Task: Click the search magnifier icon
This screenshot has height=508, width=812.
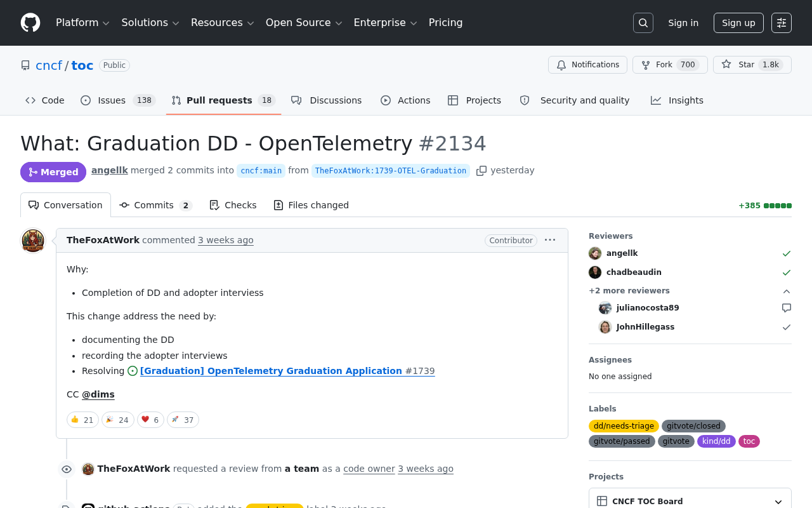Action: 643,23
